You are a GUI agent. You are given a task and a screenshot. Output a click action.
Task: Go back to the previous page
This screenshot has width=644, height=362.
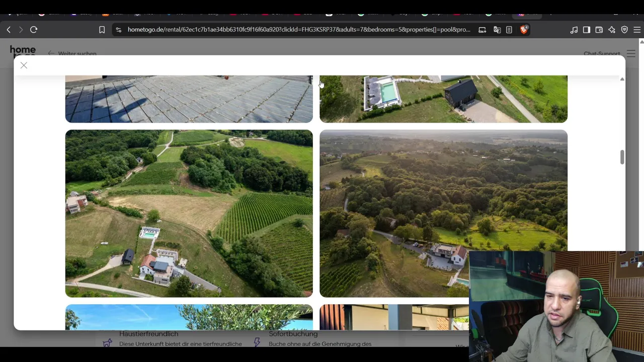tap(9, 30)
